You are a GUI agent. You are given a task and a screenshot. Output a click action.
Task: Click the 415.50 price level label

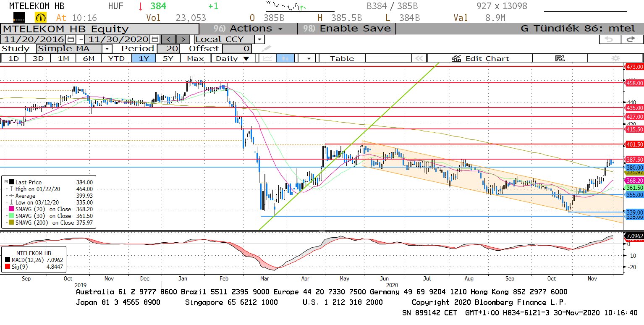pyautogui.click(x=634, y=129)
